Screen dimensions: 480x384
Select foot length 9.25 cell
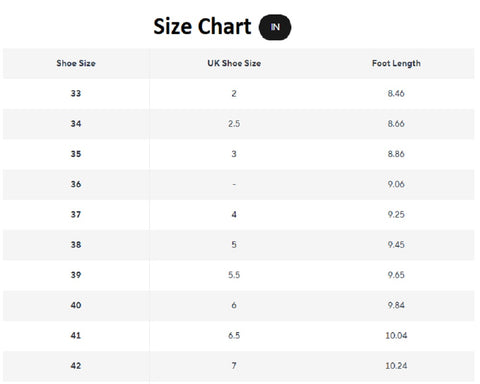coord(396,215)
